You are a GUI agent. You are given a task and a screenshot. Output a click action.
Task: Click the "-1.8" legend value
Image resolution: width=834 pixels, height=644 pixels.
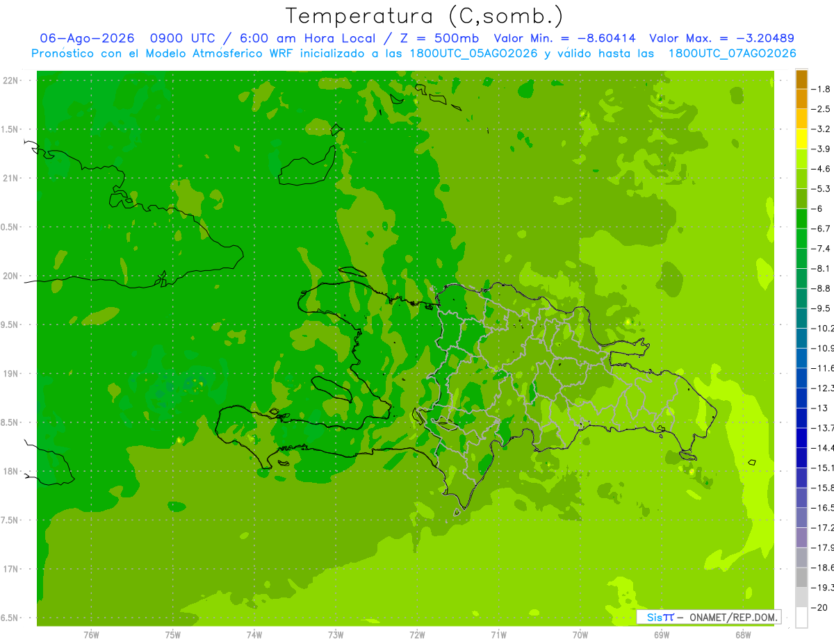(x=821, y=89)
